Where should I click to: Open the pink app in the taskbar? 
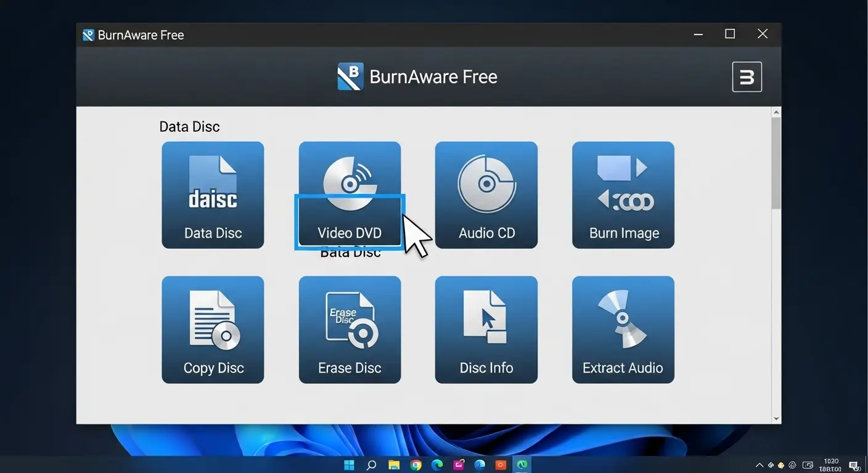pyautogui.click(x=459, y=465)
